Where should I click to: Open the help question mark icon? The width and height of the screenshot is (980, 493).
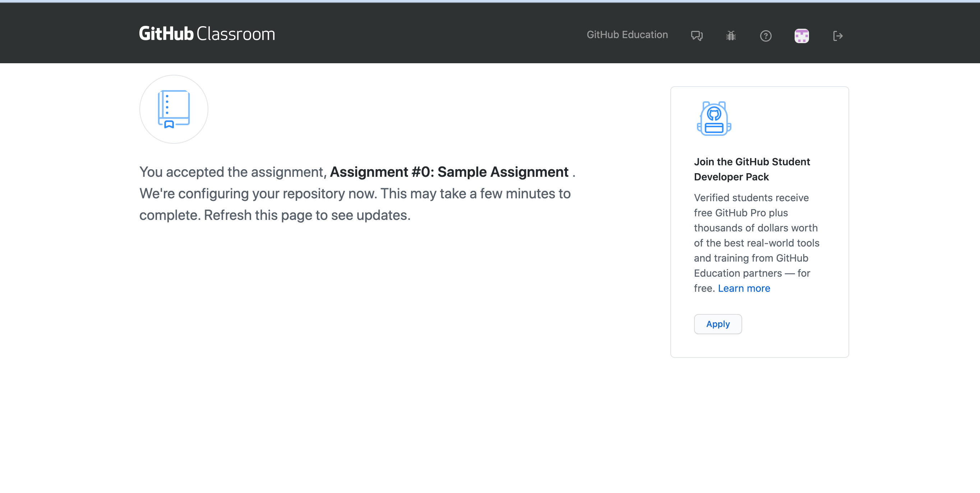coord(766,36)
